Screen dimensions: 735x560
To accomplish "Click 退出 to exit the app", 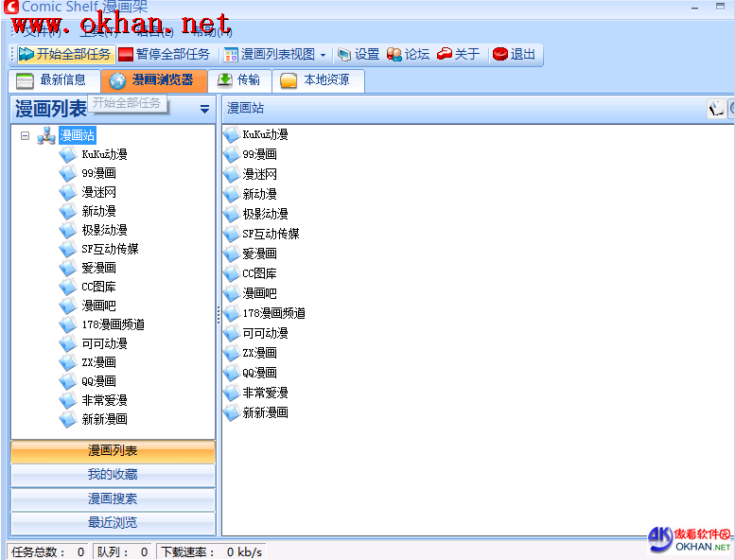I will [x=515, y=54].
